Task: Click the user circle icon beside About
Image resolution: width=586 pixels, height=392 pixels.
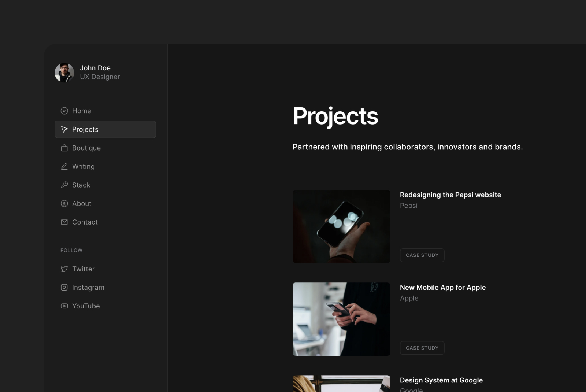Action: coord(64,203)
